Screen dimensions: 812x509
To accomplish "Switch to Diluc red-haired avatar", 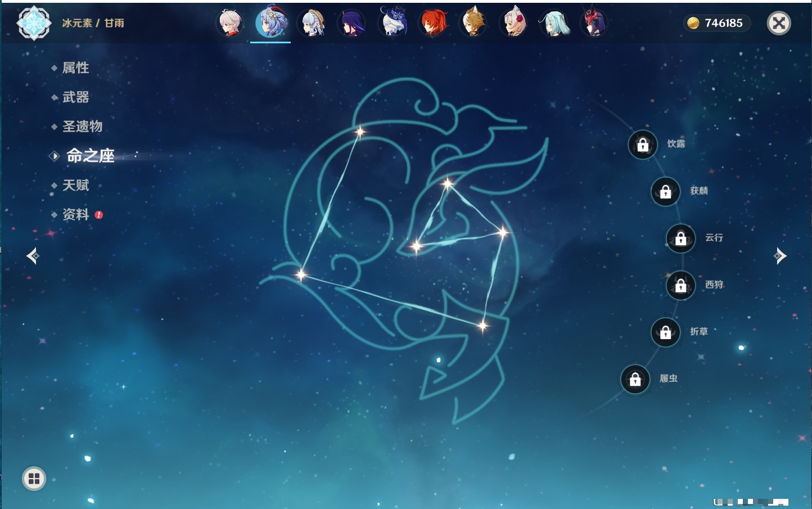I will tap(434, 23).
